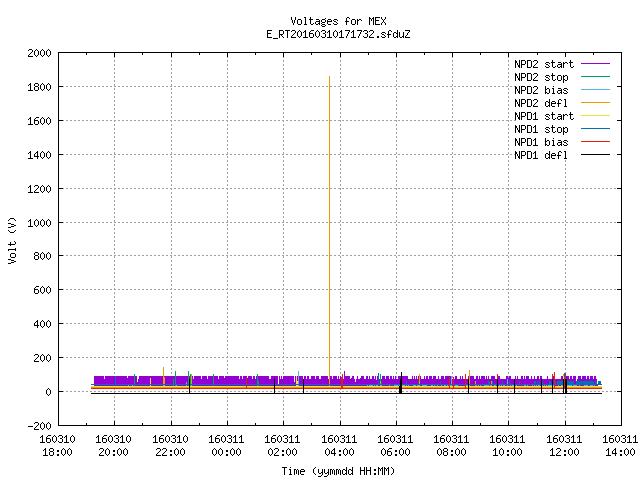Click the black NPD1 defl legend line

pos(595,155)
